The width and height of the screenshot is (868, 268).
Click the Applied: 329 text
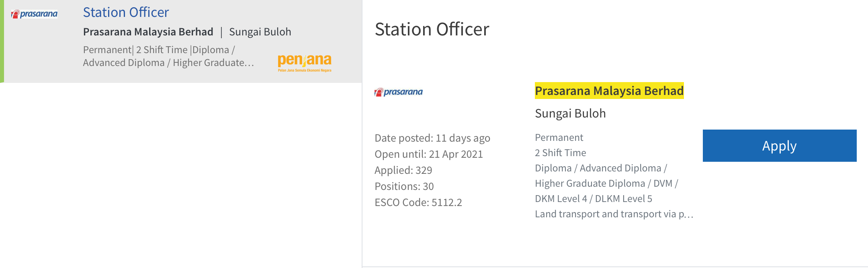click(403, 170)
